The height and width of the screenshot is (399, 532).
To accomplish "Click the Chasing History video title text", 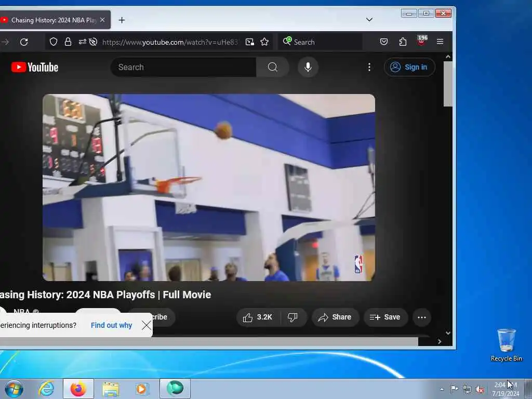I will (x=105, y=295).
